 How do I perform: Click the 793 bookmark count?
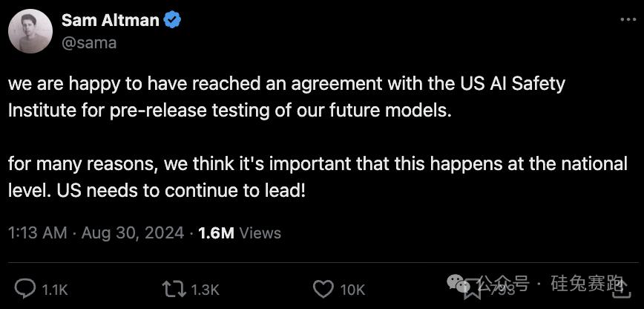[x=500, y=290]
